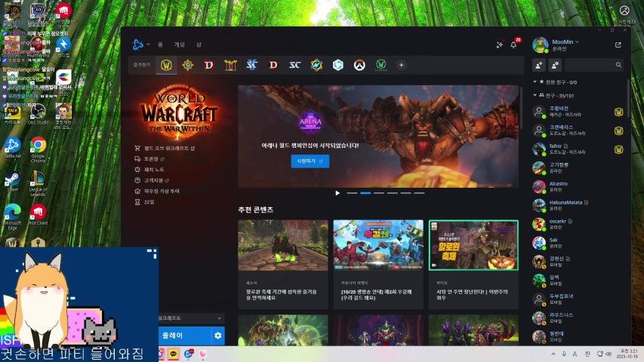Screen dimensions: 644x362
Task: Open game settings gear beside 플레이 button
Action: (x=217, y=336)
